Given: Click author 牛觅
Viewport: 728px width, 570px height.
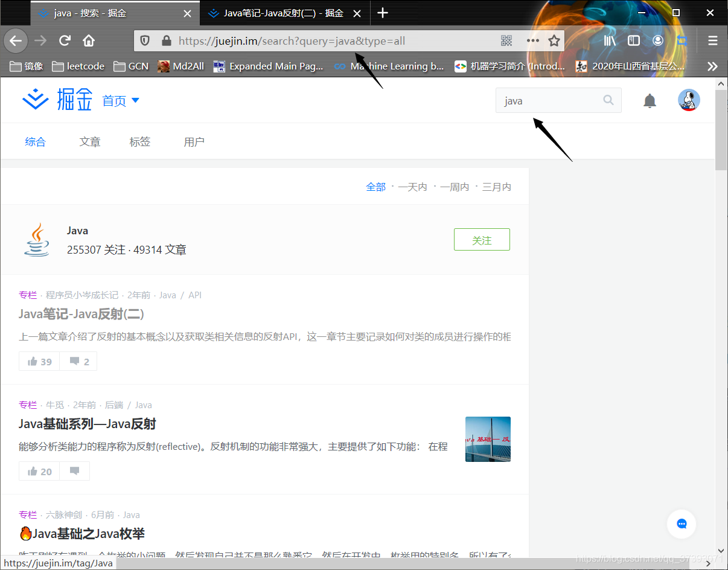Looking at the screenshot, I should click(55, 405).
